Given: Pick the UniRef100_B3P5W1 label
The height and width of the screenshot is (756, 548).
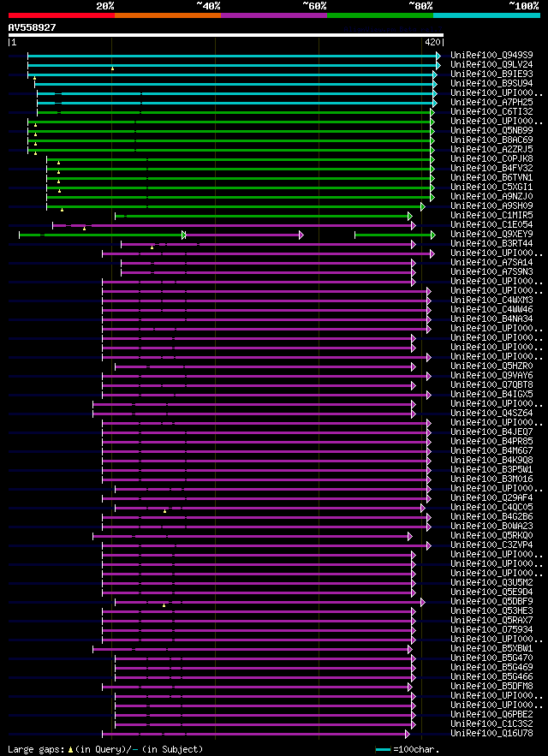Looking at the screenshot, I should point(491,469).
